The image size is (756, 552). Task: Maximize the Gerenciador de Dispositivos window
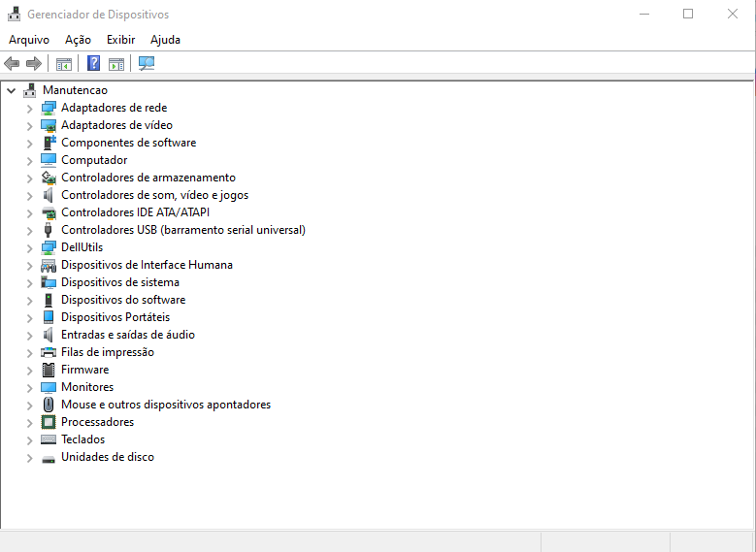(x=688, y=14)
